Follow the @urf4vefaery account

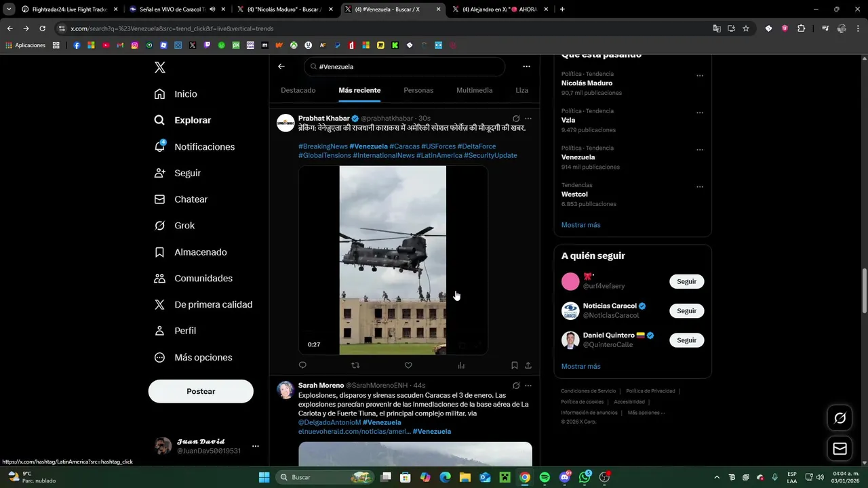[x=686, y=281]
